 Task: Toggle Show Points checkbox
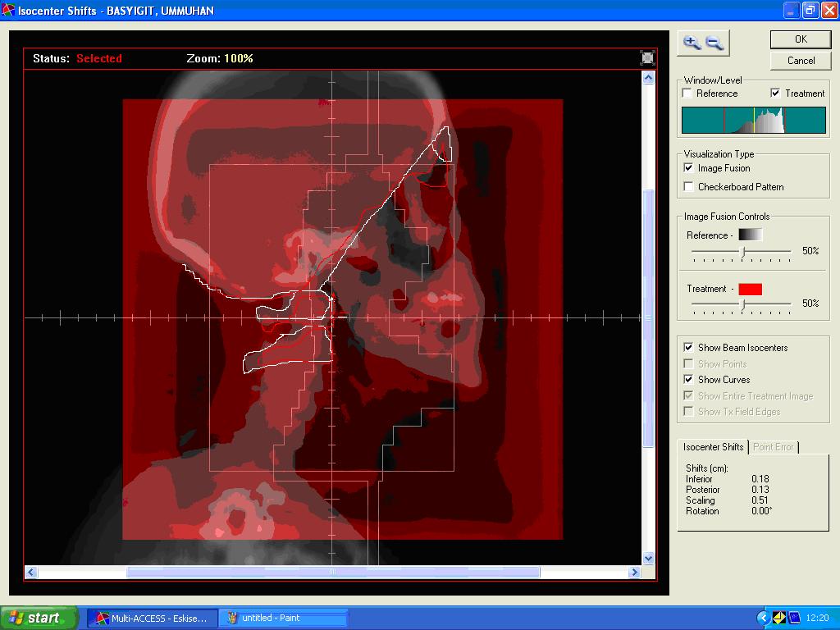point(688,363)
